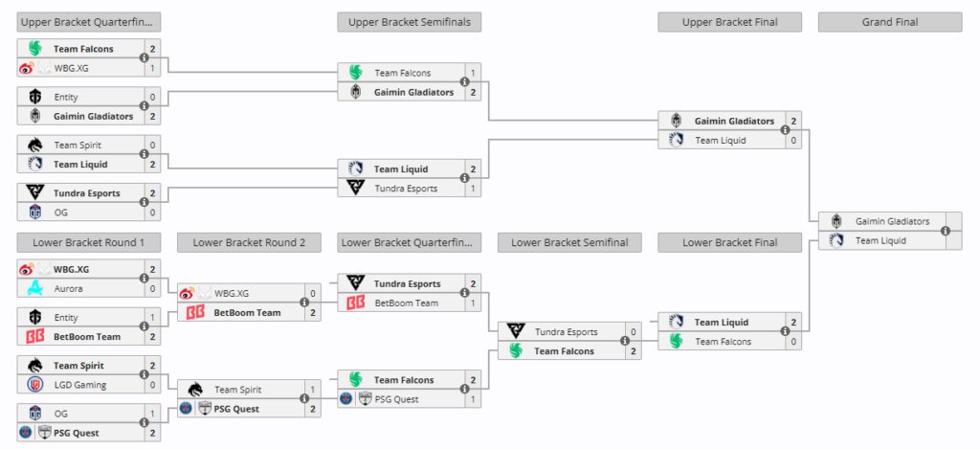Click the LGD Gaming team name
980x449 pixels.
(78, 385)
